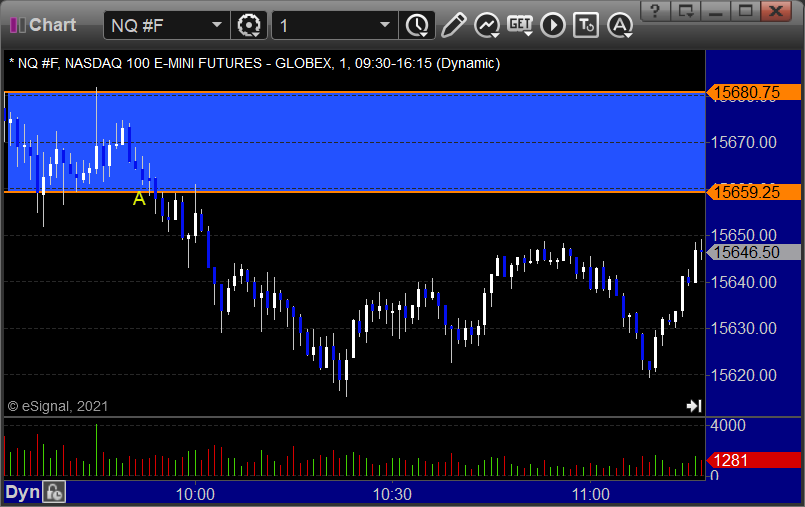Select the 15659.25 orange price marker

(753, 192)
